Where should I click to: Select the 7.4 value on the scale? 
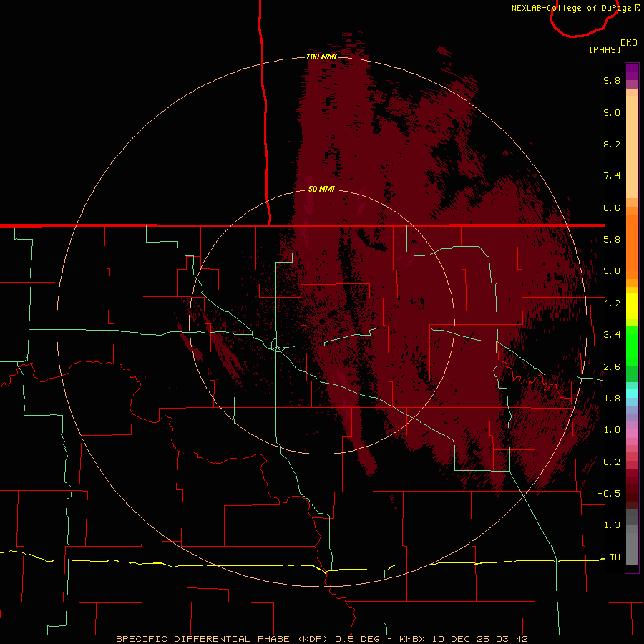click(x=612, y=176)
